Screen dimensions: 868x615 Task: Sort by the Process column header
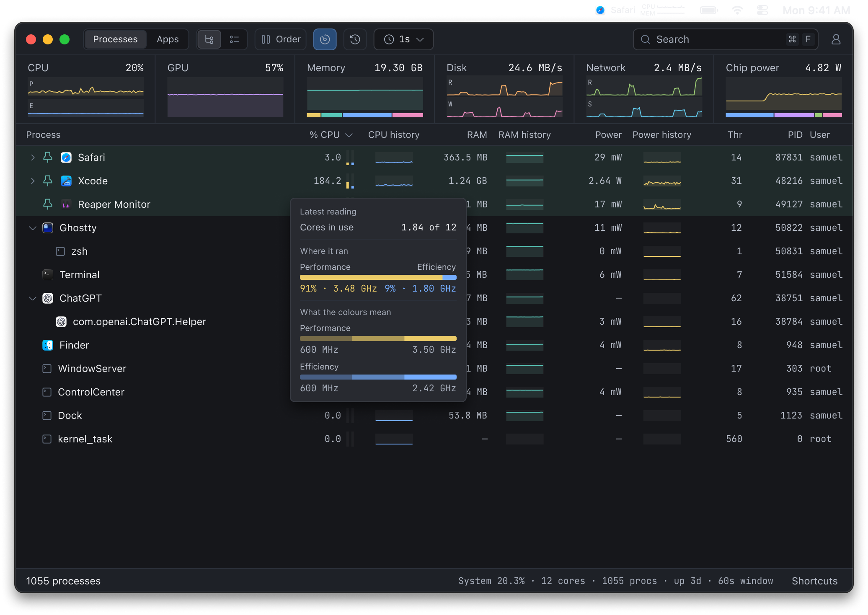43,135
